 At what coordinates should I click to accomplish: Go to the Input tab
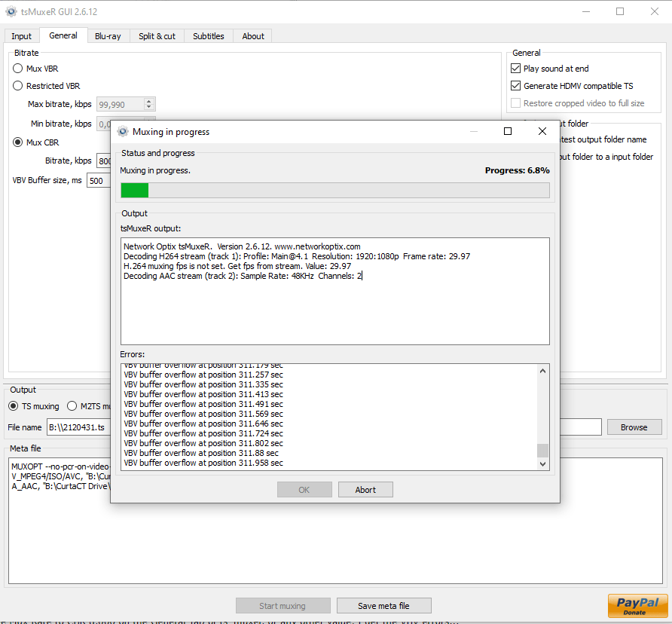click(x=21, y=35)
